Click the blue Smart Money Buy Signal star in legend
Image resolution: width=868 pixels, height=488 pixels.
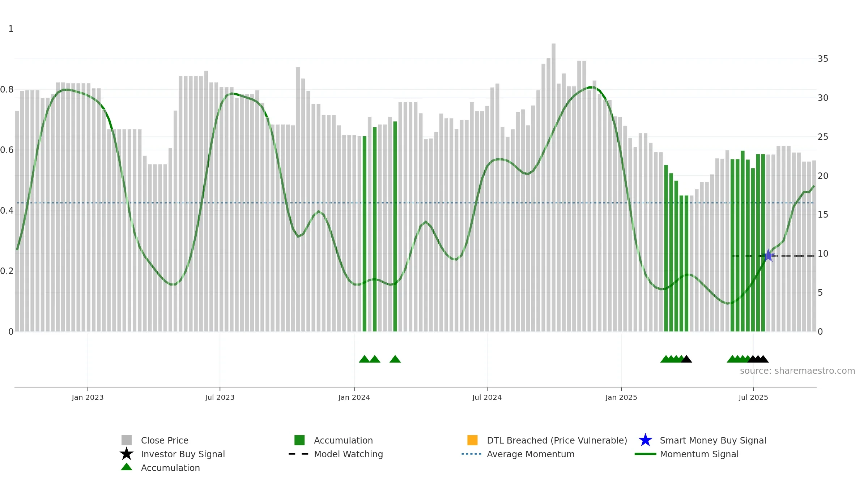(645, 440)
